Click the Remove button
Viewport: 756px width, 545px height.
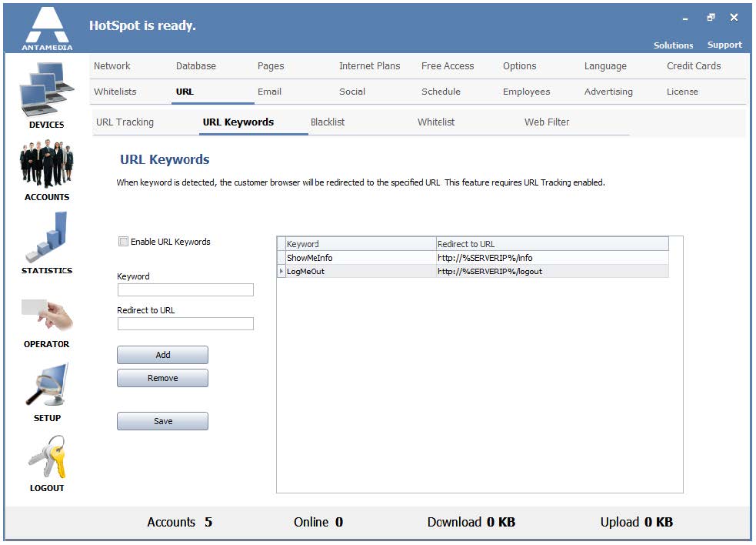pos(162,379)
